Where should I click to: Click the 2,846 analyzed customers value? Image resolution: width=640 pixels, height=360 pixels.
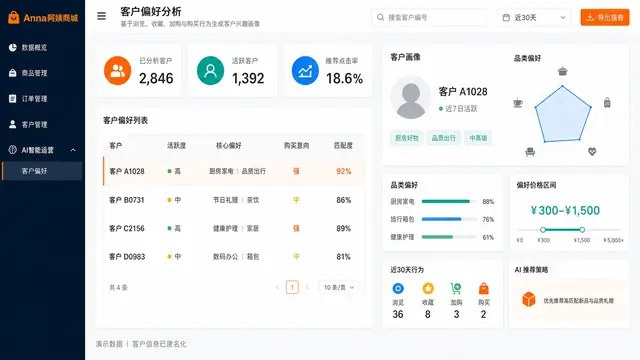click(x=156, y=78)
